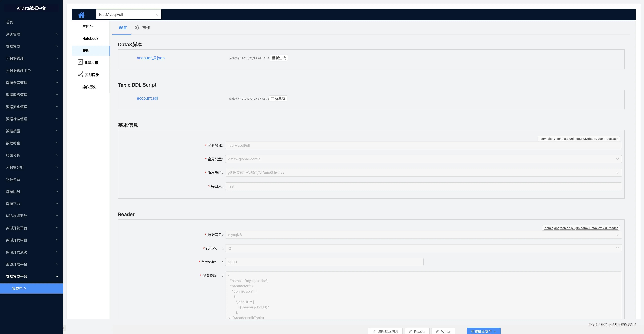Select 操作历史 in side menu

(x=89, y=87)
